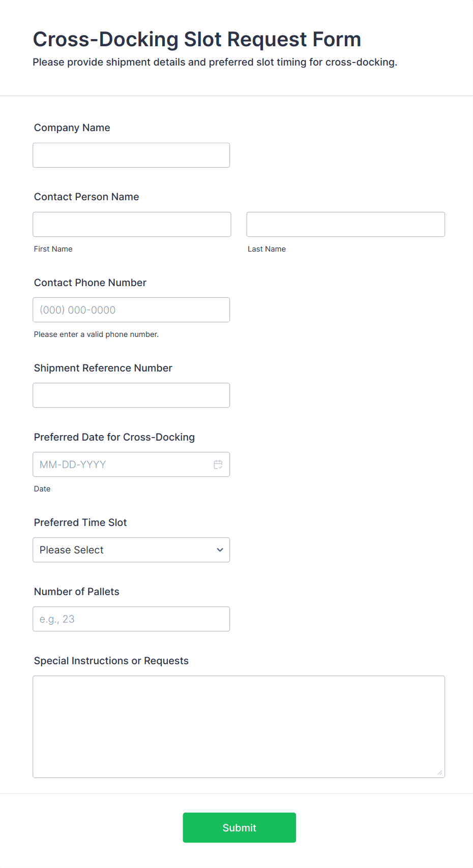The height and width of the screenshot is (868, 473).
Task: Click the 'First Name' sublabel text
Action: pos(53,249)
